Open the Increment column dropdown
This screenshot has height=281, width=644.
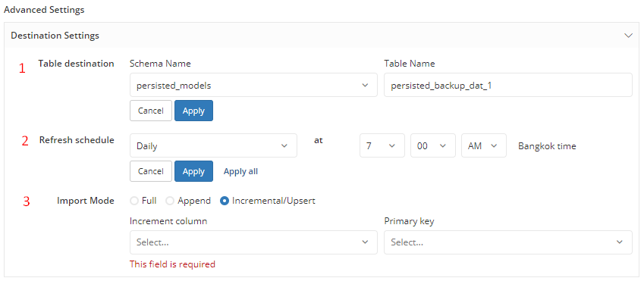[253, 242]
